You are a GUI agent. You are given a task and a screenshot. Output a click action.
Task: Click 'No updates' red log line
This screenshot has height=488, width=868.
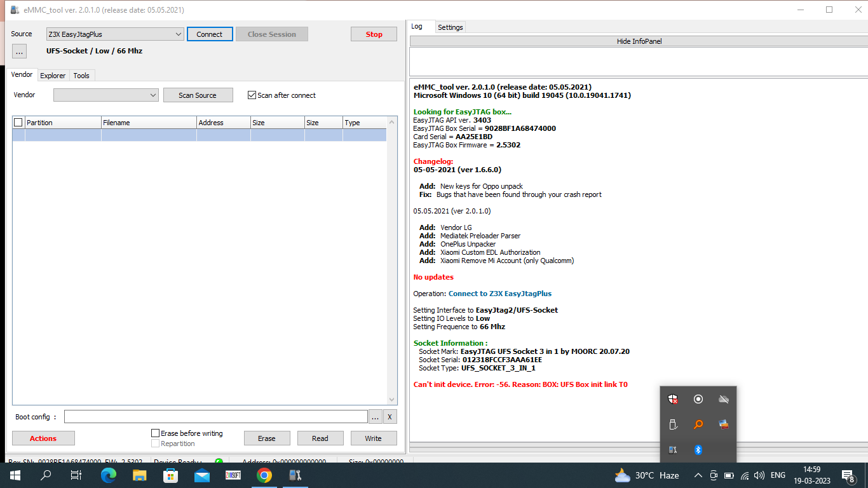[x=433, y=277]
